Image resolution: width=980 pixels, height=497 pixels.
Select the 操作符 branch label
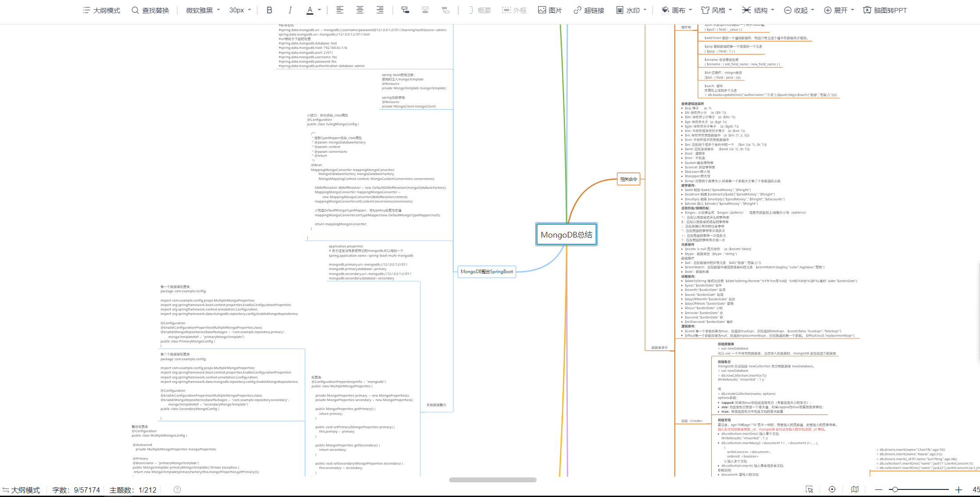coord(686,28)
